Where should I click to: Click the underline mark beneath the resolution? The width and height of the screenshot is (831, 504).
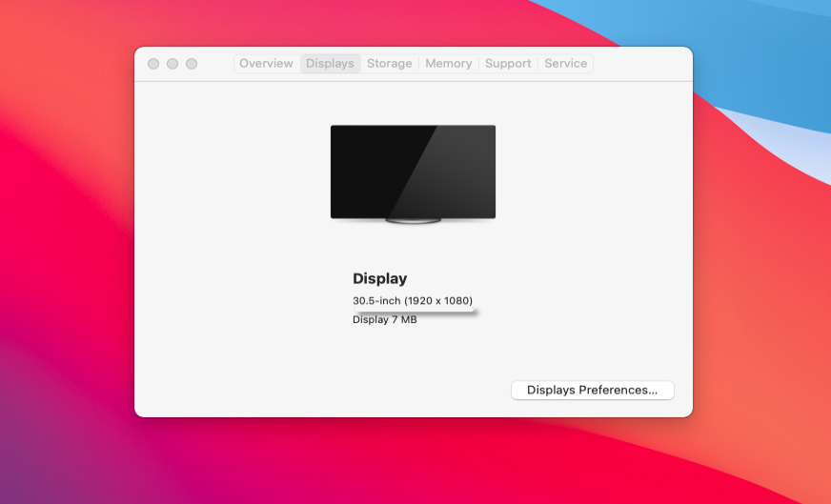click(415, 311)
